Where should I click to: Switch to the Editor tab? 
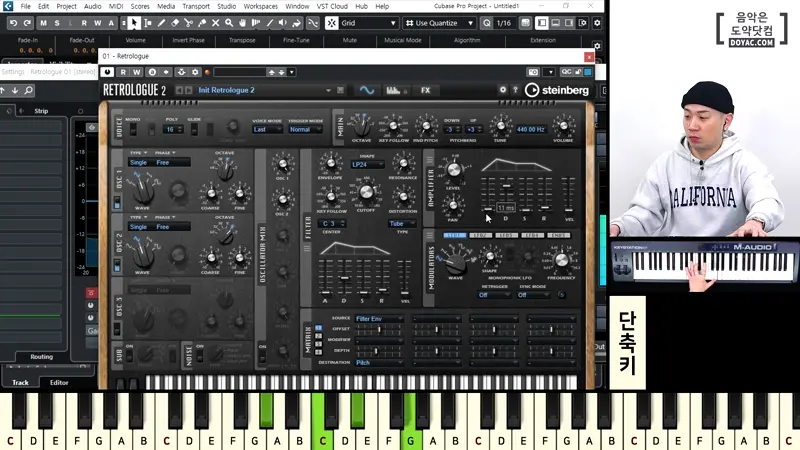(59, 382)
